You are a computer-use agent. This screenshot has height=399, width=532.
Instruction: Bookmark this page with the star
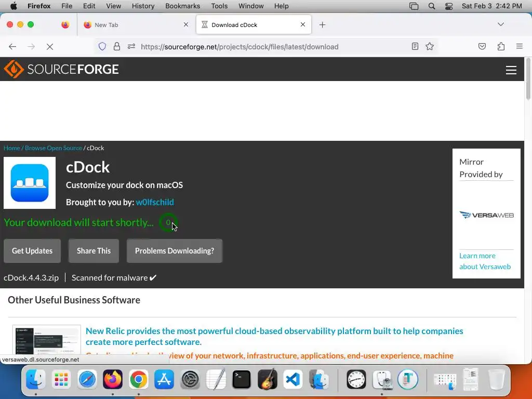pos(430,46)
